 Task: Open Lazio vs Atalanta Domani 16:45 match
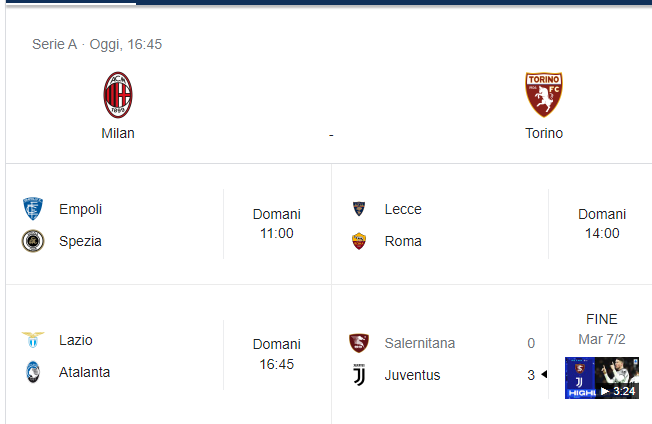point(169,355)
